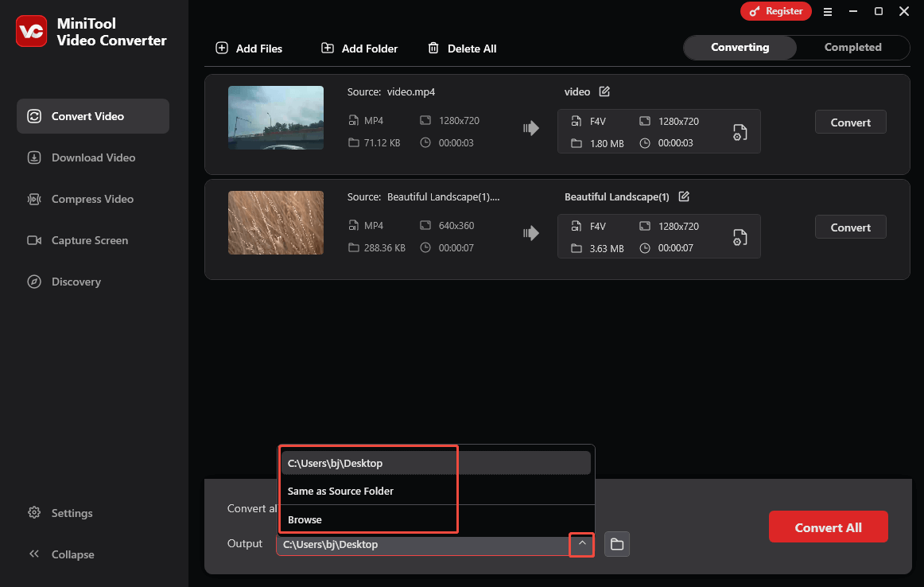Screen dimensions: 924x587
Task: Edit output name of Beautiful Landscape(1)
Action: (684, 196)
